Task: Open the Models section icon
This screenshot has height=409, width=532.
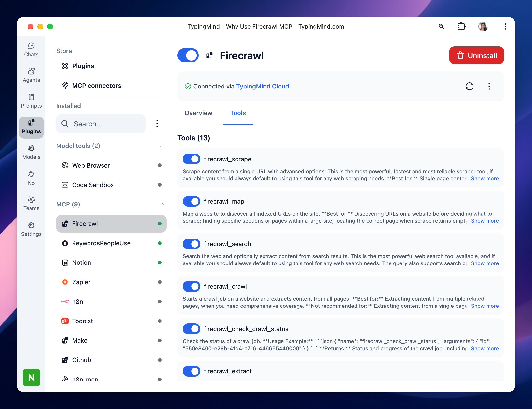Action: [x=31, y=152]
